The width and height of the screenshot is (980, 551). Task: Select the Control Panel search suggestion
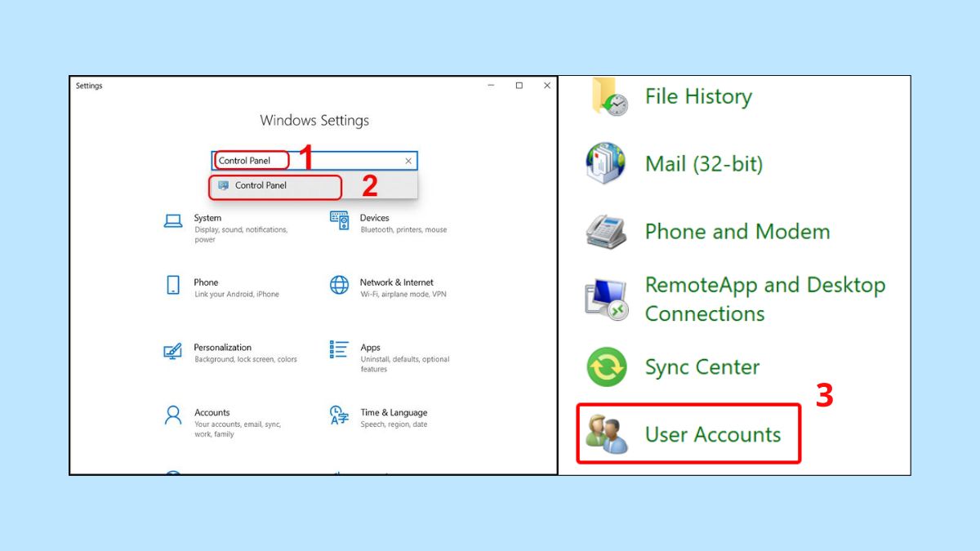[x=314, y=185]
